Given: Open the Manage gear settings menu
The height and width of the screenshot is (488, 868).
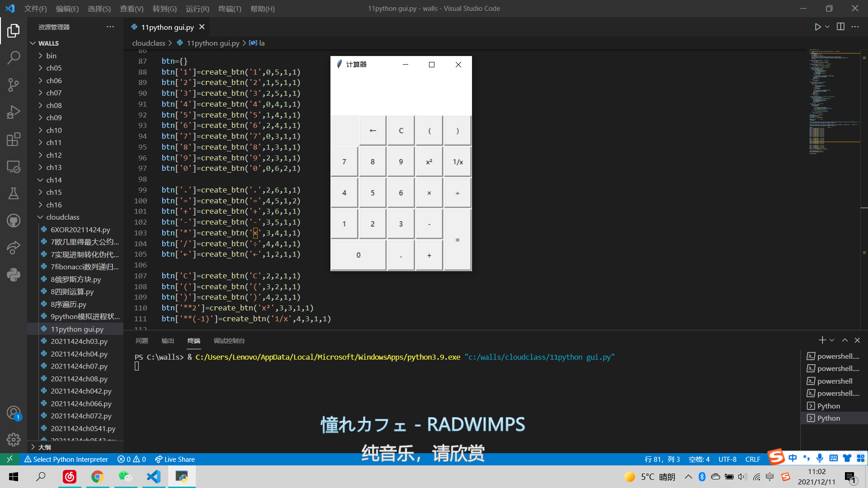Looking at the screenshot, I should click(14, 439).
